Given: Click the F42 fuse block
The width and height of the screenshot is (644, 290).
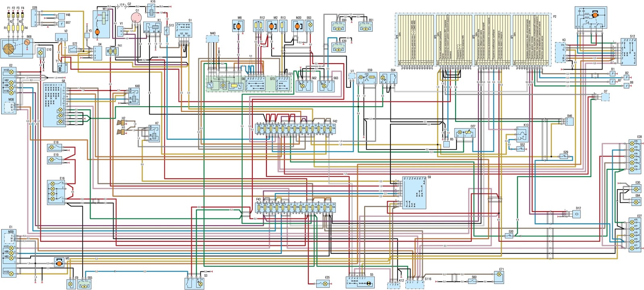Looking at the screenshot, I should click(x=296, y=130).
